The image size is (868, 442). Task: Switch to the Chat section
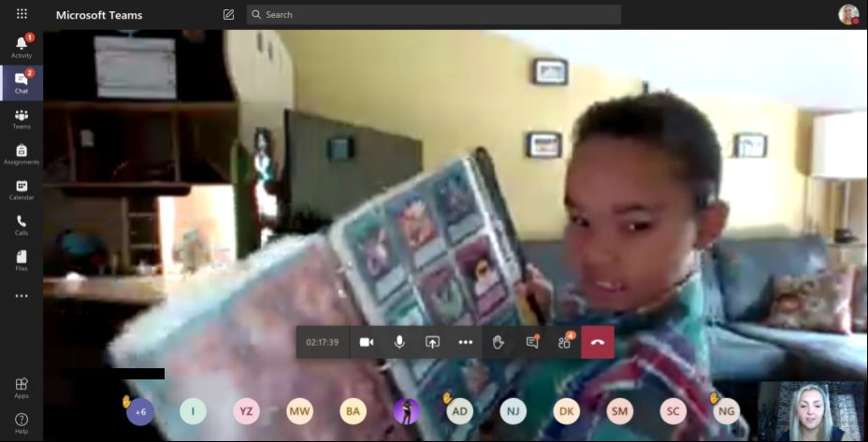click(22, 83)
